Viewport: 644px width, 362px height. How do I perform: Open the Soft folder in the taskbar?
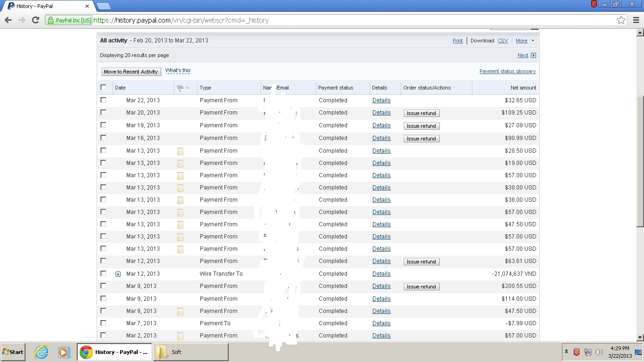[x=191, y=352]
